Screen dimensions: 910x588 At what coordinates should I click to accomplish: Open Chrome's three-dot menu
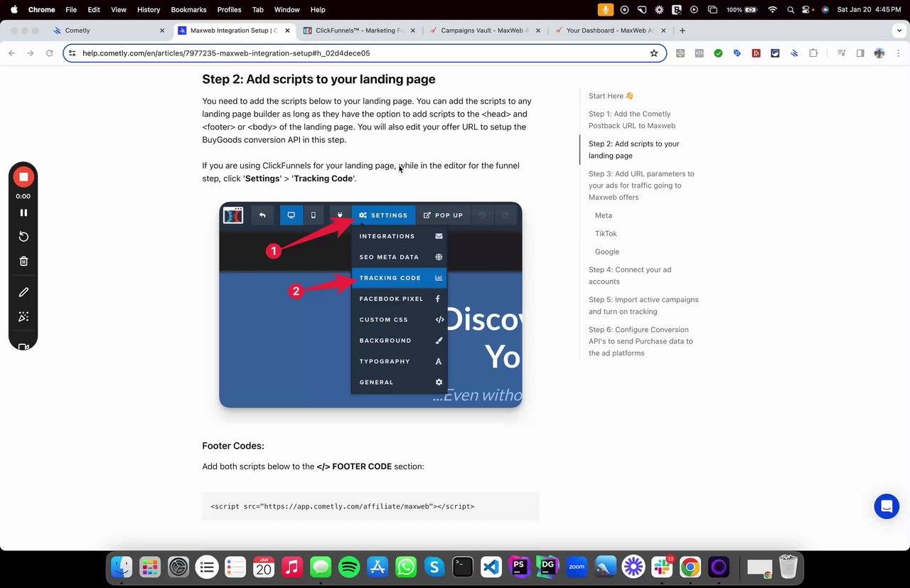coord(899,53)
